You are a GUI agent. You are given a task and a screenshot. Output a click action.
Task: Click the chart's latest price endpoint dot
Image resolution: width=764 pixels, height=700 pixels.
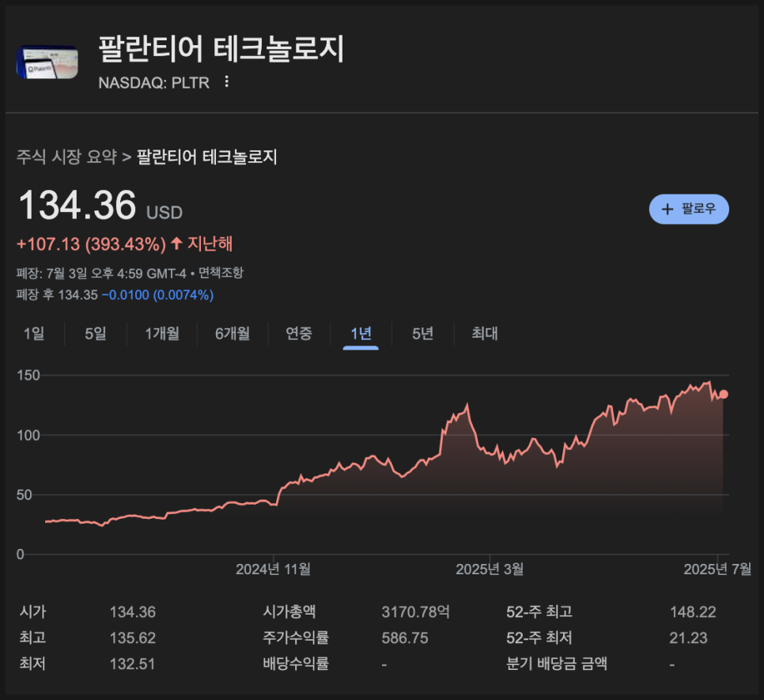point(724,394)
